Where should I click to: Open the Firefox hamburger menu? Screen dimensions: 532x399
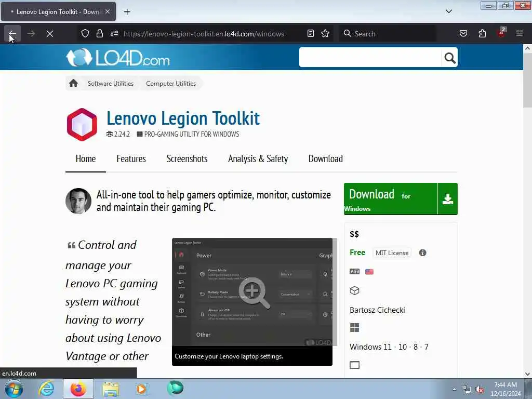pos(520,33)
